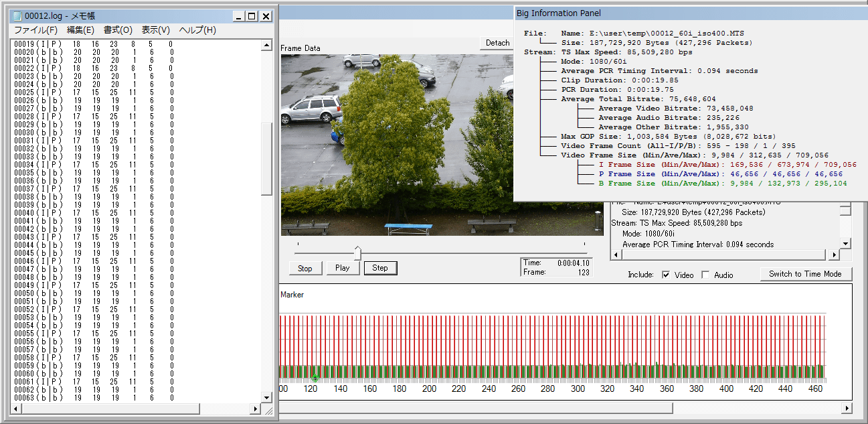This screenshot has width=868, height=424.
Task: Click the stream info panel's scroll down arrow
Action: pyautogui.click(x=845, y=244)
